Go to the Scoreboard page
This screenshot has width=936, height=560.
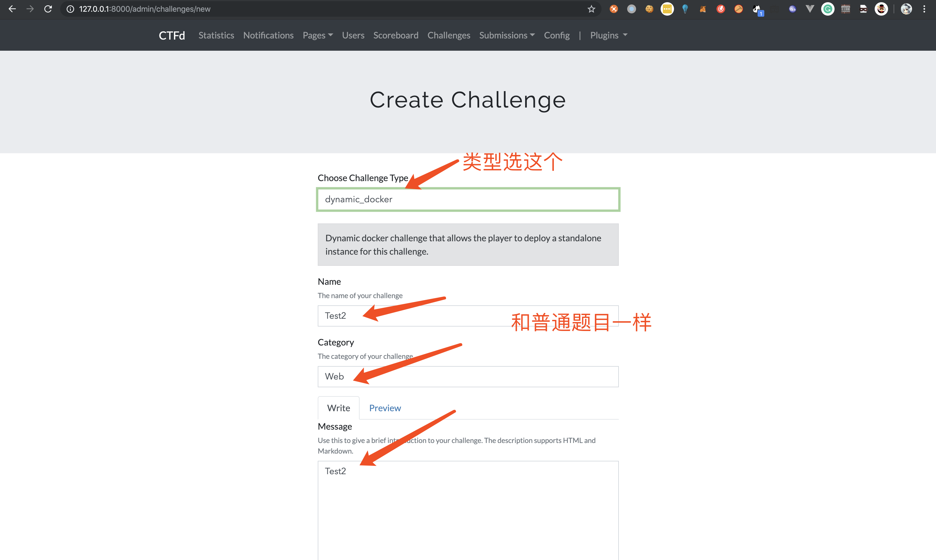click(x=396, y=35)
